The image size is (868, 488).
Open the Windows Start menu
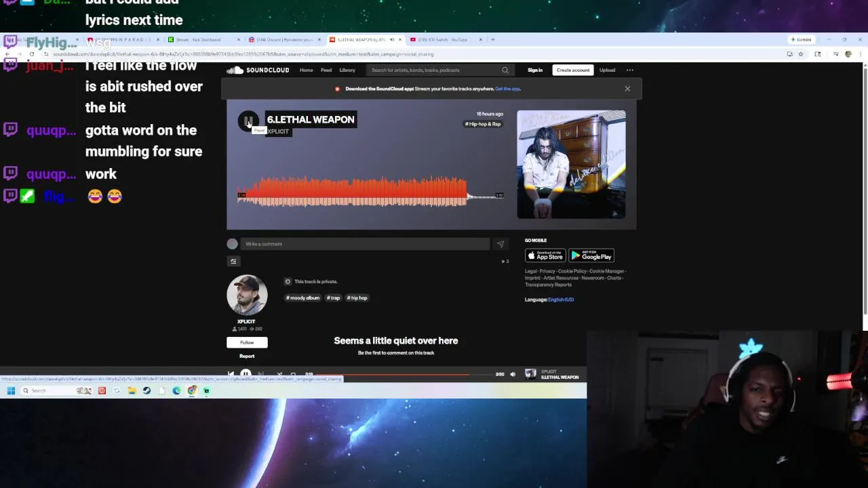point(11,390)
